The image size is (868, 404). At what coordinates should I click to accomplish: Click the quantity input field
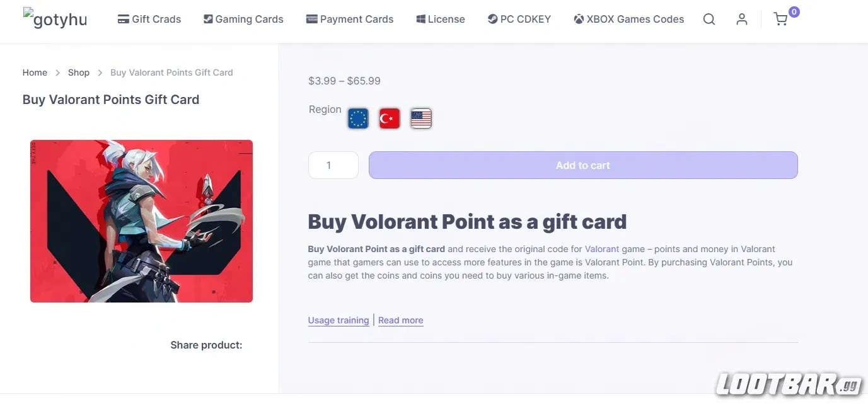(333, 165)
